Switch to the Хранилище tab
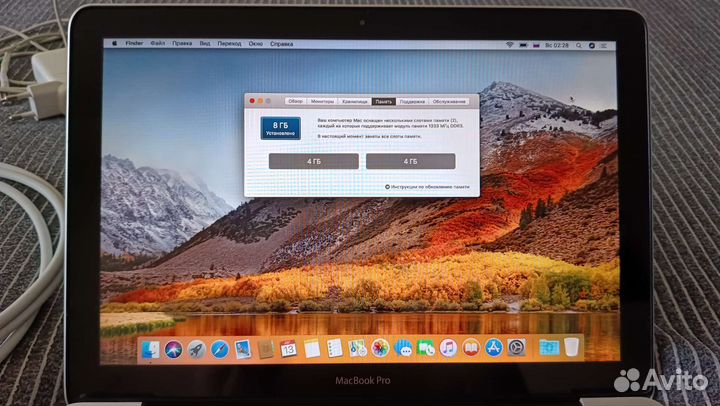Viewport: 720px width, 406px height. 354,102
